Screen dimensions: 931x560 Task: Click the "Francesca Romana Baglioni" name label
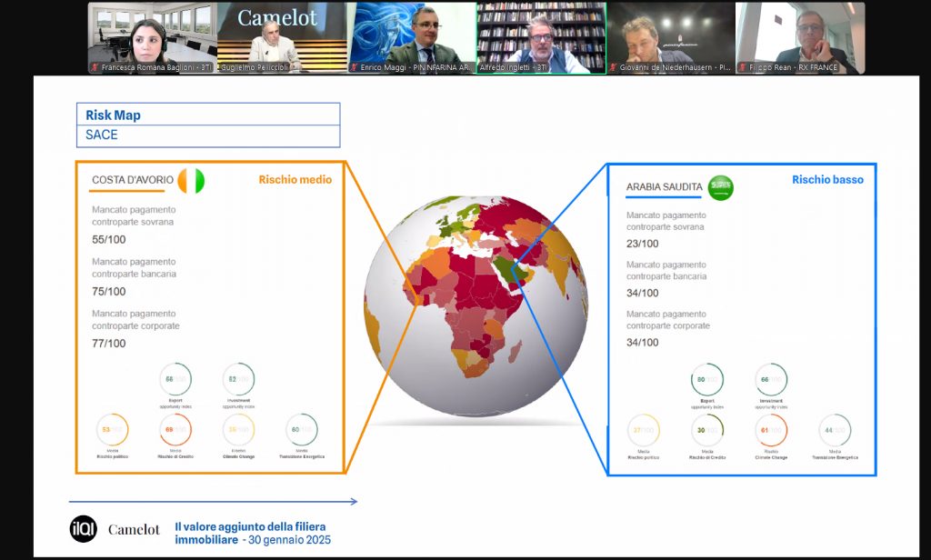coord(156,67)
